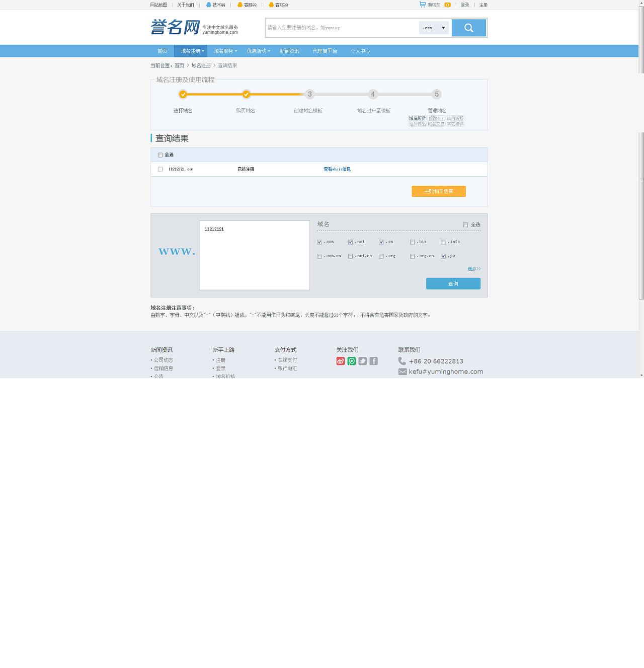Click 网站地图 in the top bar
Screen dimensions: 644x668
(x=158, y=5)
